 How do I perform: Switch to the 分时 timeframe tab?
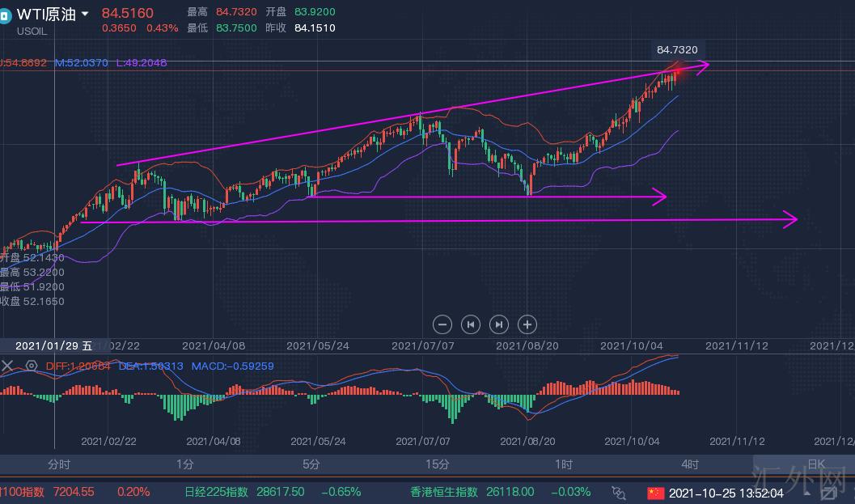point(59,464)
